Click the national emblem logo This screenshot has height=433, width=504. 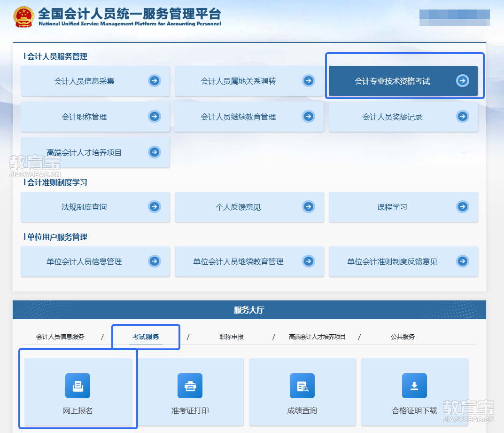point(24,17)
